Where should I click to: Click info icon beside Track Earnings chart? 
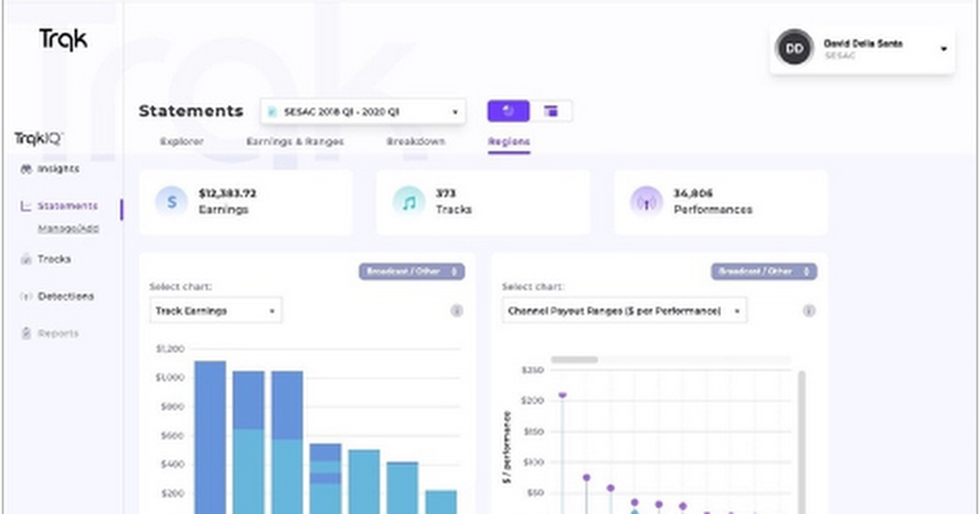pyautogui.click(x=457, y=311)
